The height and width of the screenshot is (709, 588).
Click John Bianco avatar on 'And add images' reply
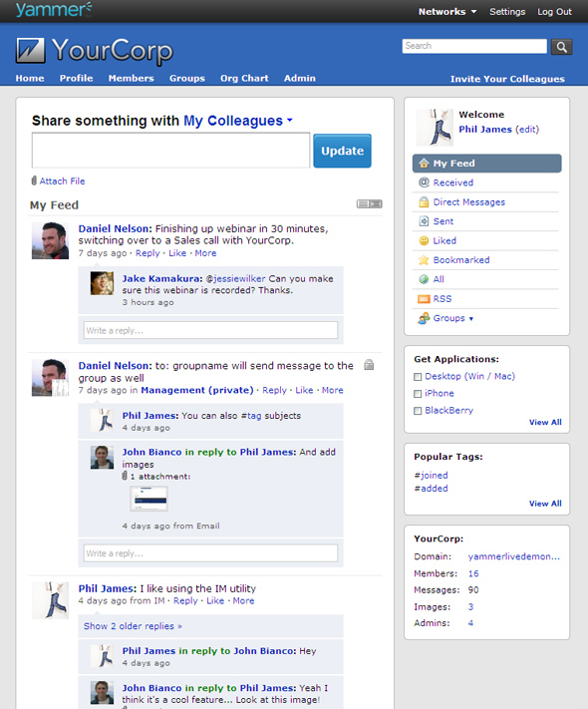[x=102, y=457]
